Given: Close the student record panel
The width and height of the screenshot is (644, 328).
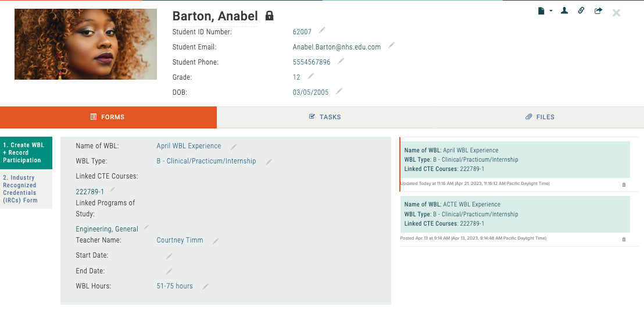Looking at the screenshot, I should (616, 13).
